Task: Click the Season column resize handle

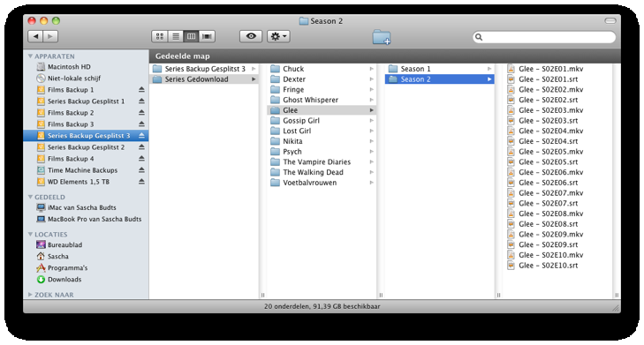Action: [498, 295]
